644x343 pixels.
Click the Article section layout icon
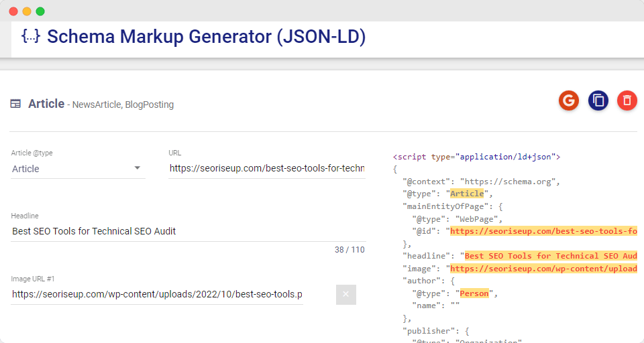tap(15, 104)
